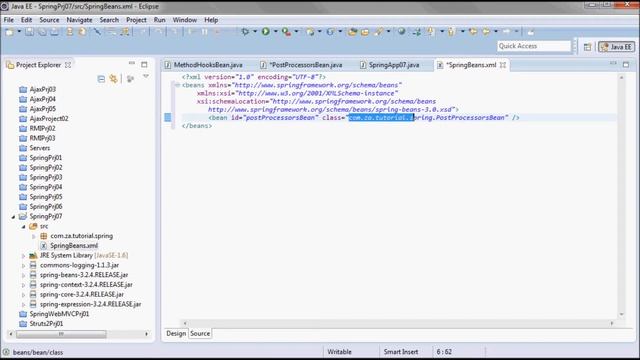The image size is (640, 360).
Task: Click the Run Last Tool (external tools) icon
Action: (286, 31)
